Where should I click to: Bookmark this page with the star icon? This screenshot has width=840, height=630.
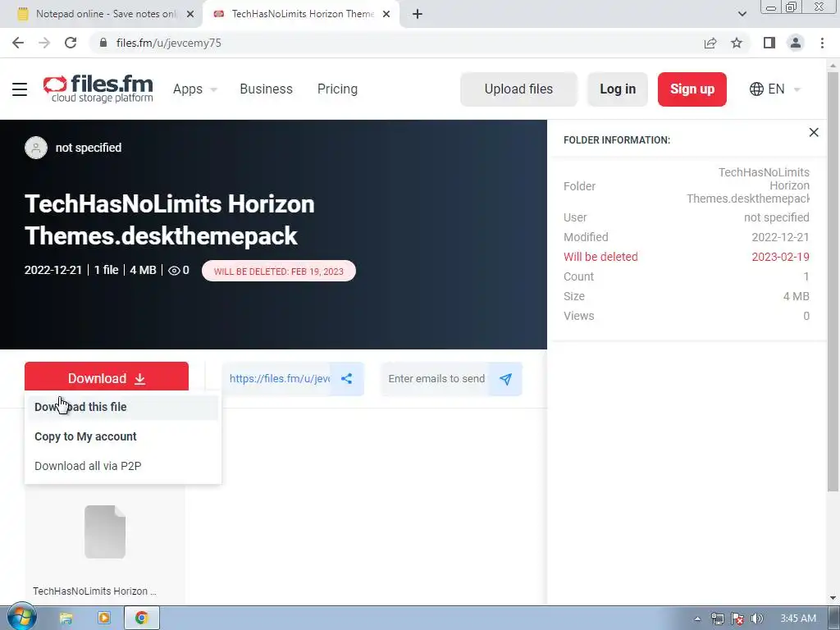coord(737,43)
